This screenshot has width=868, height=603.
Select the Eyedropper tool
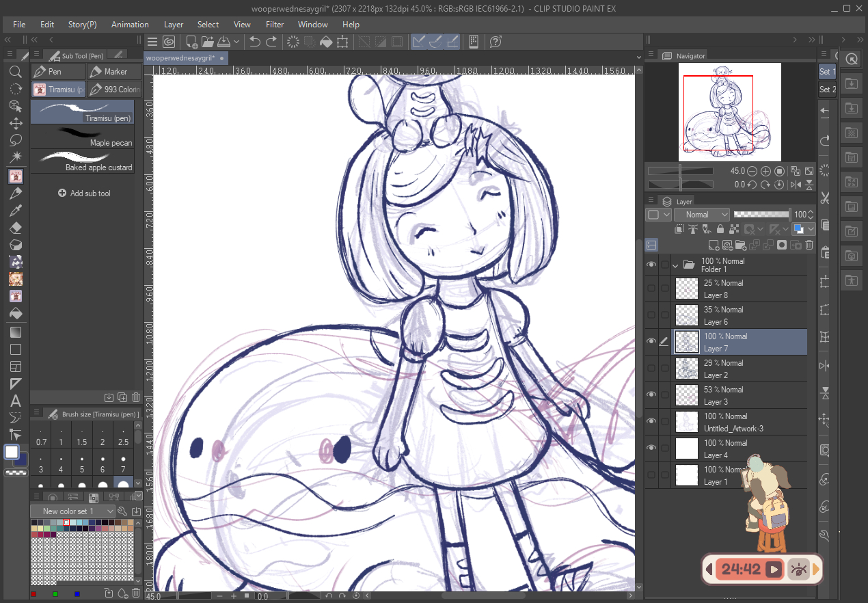click(15, 211)
